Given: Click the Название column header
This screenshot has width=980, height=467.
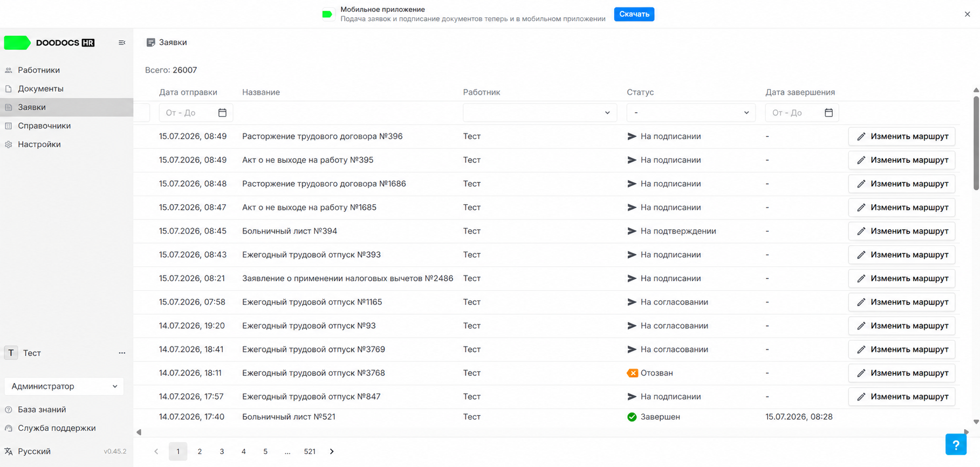Looking at the screenshot, I should [x=261, y=92].
